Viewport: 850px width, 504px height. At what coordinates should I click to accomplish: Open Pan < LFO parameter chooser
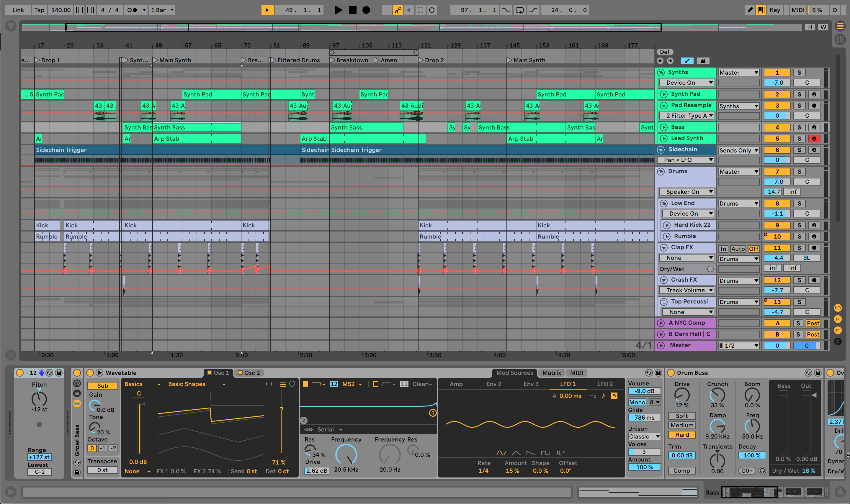coord(686,160)
